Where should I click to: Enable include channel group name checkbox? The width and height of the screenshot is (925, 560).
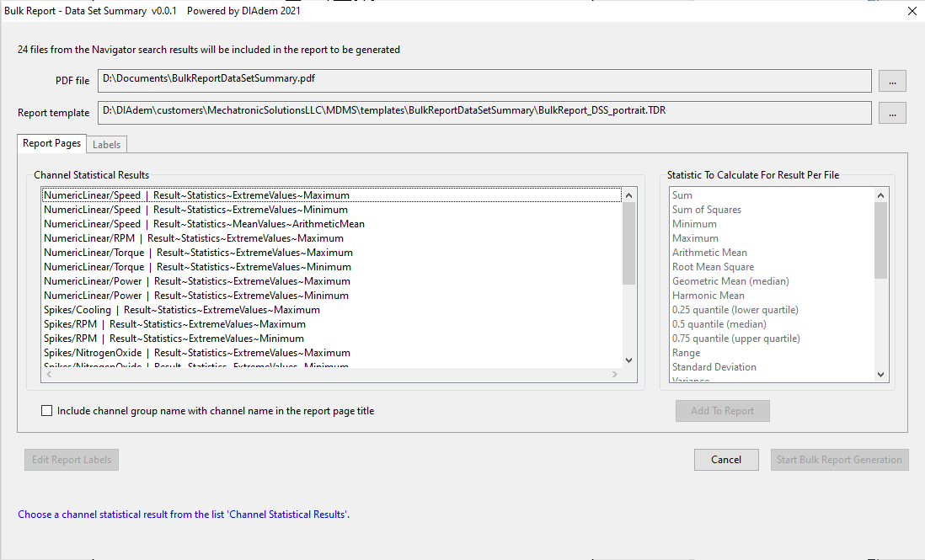tap(47, 411)
